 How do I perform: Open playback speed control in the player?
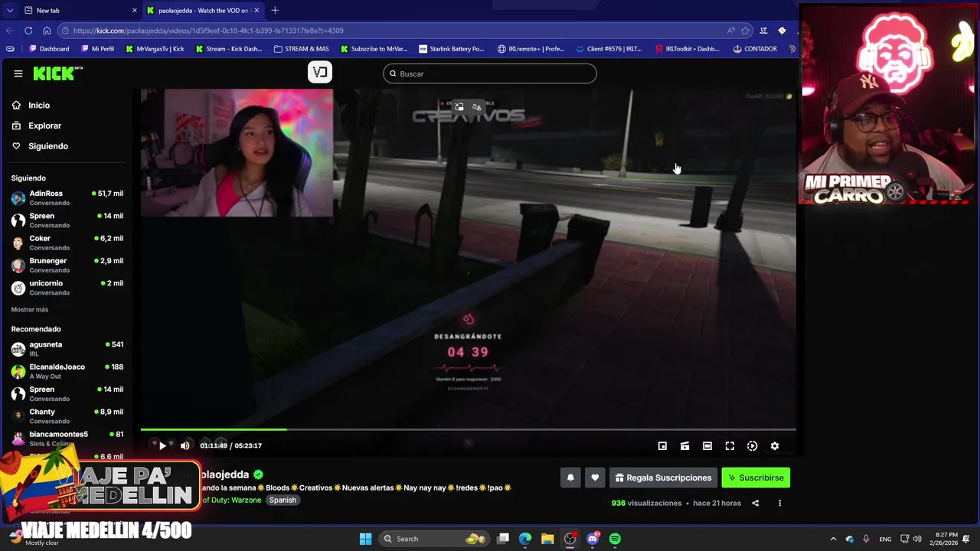(752, 446)
